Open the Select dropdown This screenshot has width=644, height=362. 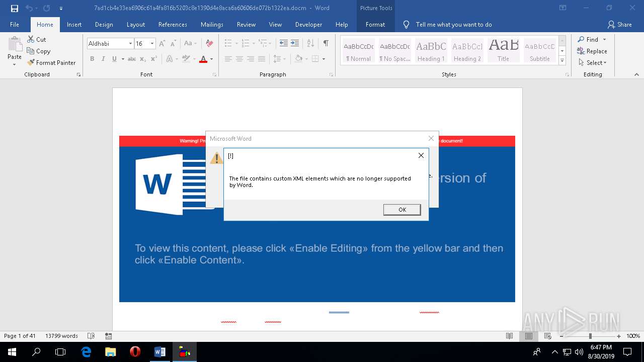(592, 62)
